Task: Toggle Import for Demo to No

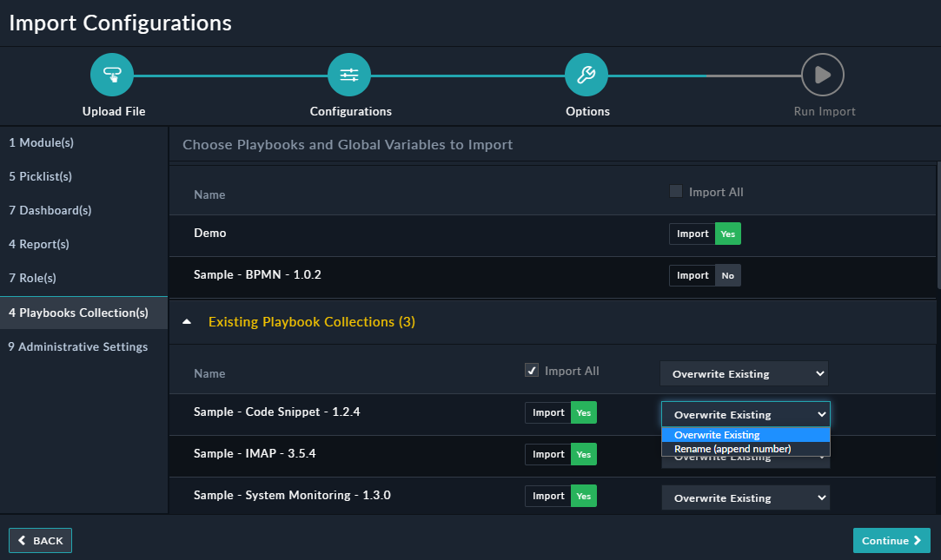Action: 728,234
